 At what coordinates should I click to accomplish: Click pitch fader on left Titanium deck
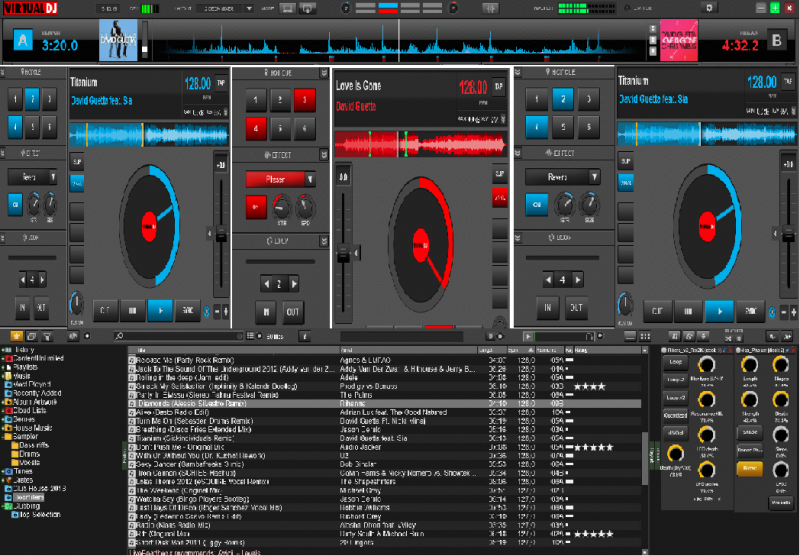[221, 234]
